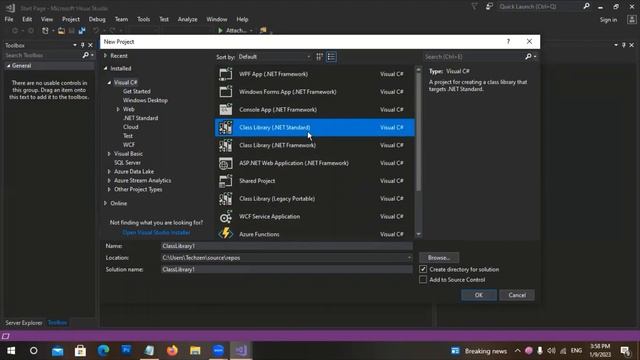640x360 pixels.
Task: Click the Windows Forms App template icon
Action: click(x=225, y=92)
